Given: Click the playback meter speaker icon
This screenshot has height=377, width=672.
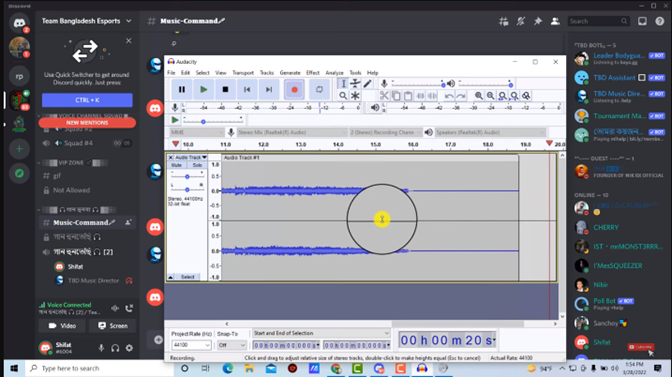Looking at the screenshot, I should (x=375, y=108).
